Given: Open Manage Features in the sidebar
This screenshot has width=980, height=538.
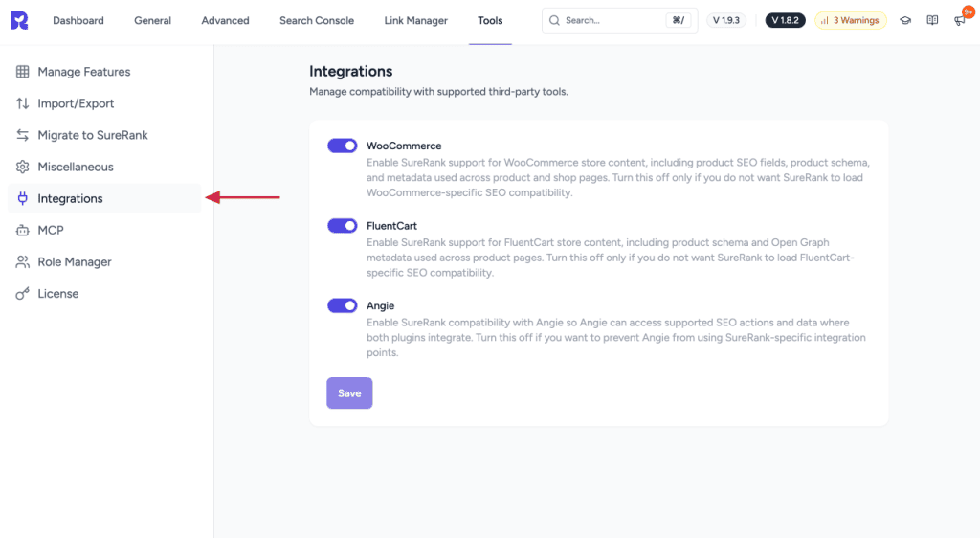Looking at the screenshot, I should pyautogui.click(x=104, y=72).
